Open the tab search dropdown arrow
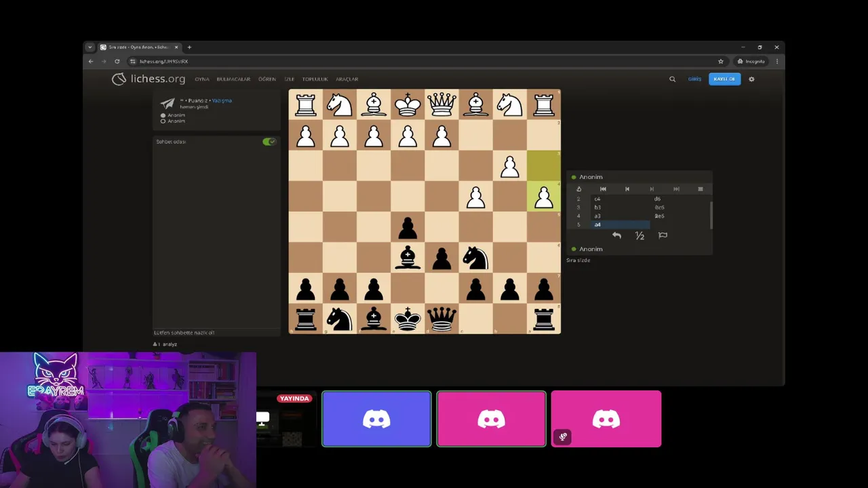Viewport: 868px width, 488px height. (90, 47)
